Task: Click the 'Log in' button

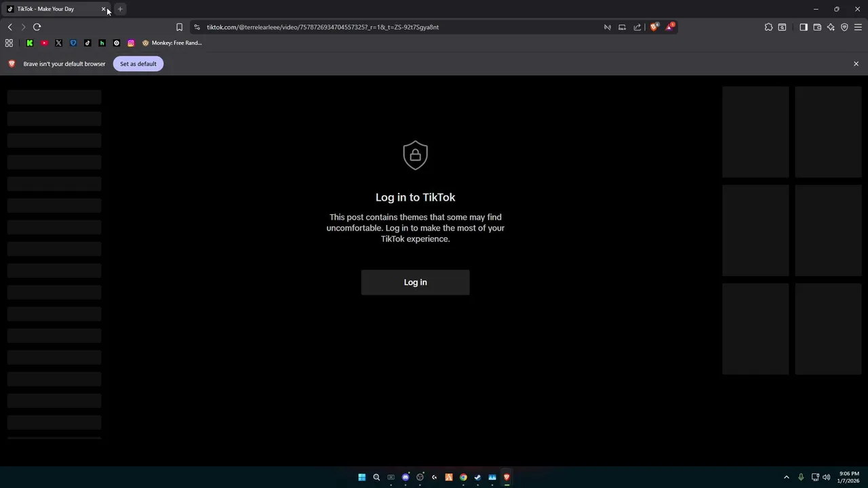Action: point(415,283)
